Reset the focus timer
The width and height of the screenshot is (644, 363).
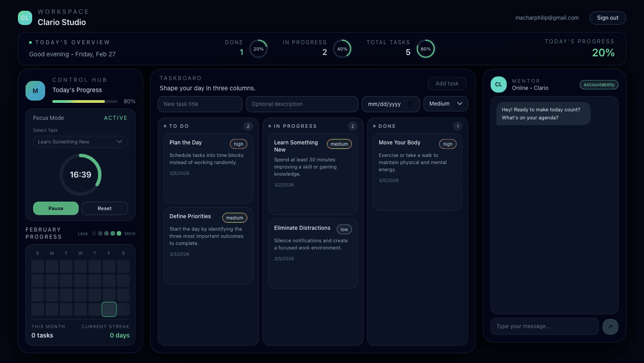(105, 208)
